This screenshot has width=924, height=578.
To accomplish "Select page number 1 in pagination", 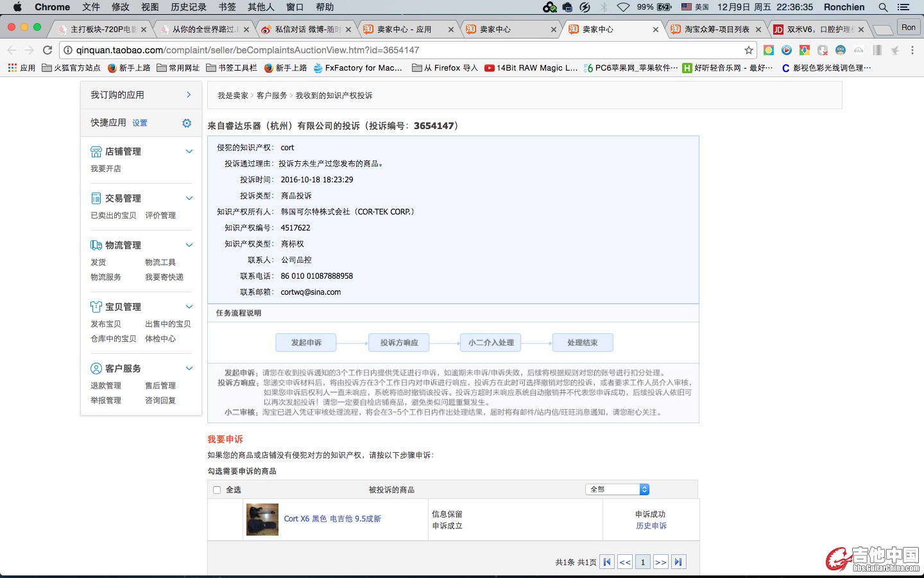I will (643, 562).
